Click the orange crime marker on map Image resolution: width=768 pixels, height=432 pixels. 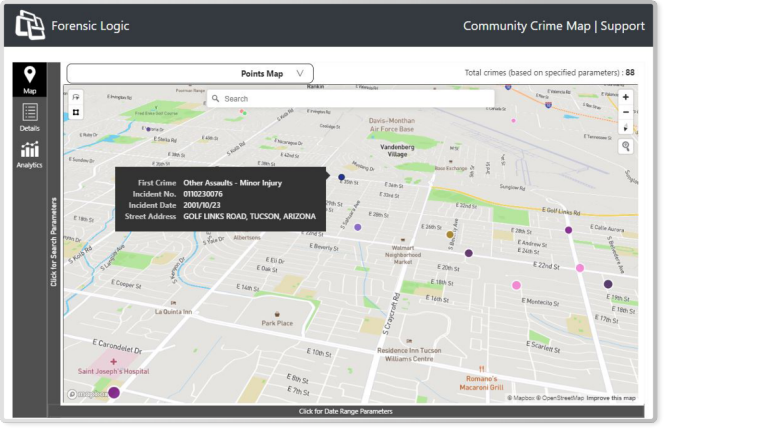coord(450,234)
